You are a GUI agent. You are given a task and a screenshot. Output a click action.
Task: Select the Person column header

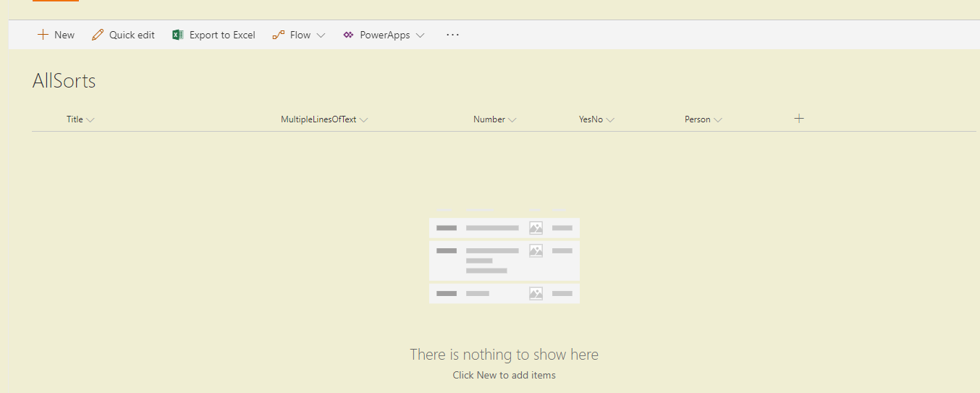click(698, 119)
